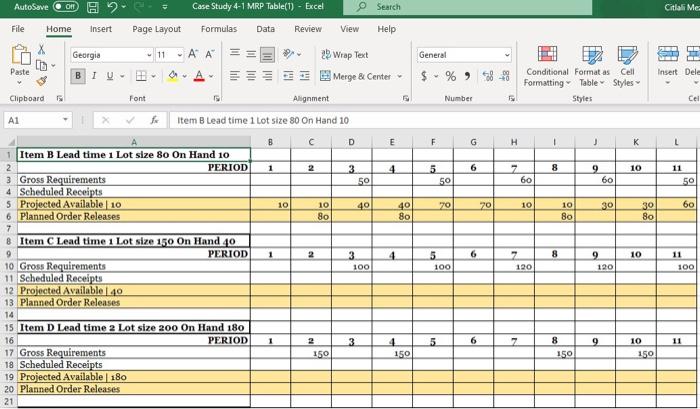Toggle Italic formatting
Image resolution: width=700 pixels, height=409 pixels.
tap(94, 76)
